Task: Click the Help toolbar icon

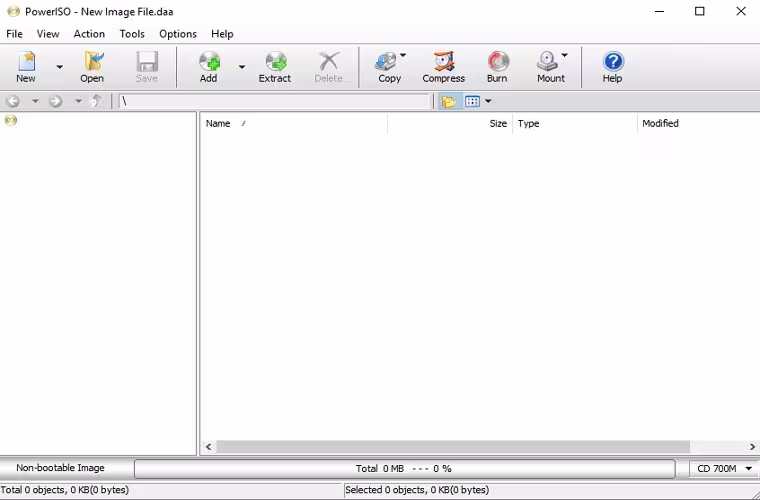Action: pos(613,66)
